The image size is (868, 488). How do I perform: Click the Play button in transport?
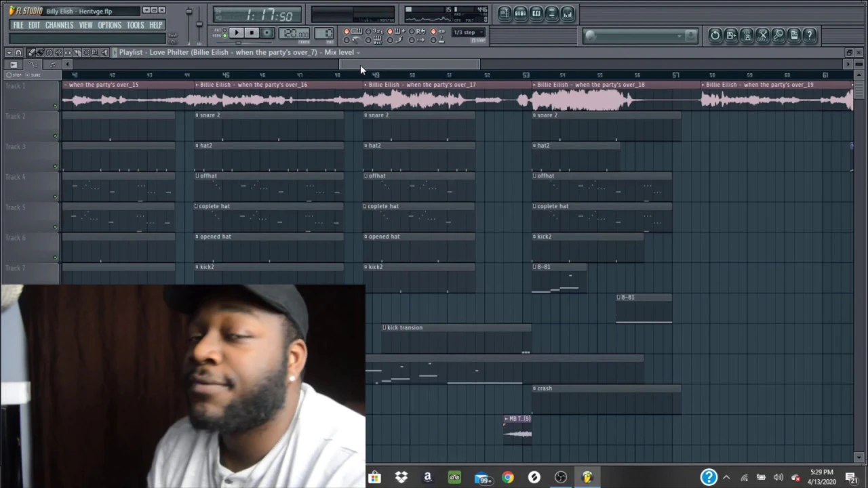(x=237, y=33)
